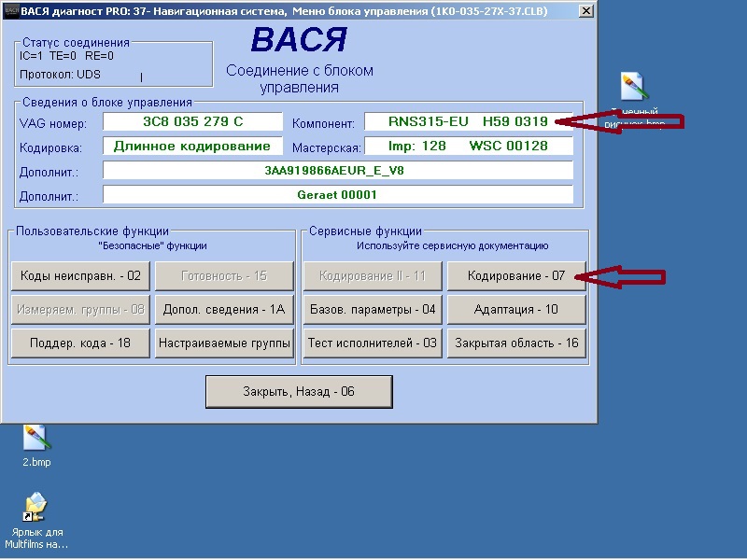Open Коды неисправн. - 02
The width and height of the screenshot is (747, 560).
click(80, 276)
